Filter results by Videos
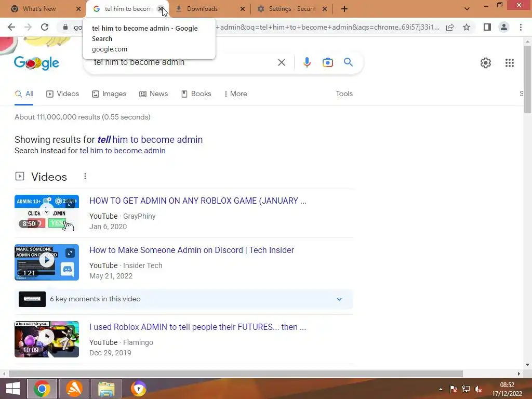Viewport: 532px width, 399px height. click(63, 94)
